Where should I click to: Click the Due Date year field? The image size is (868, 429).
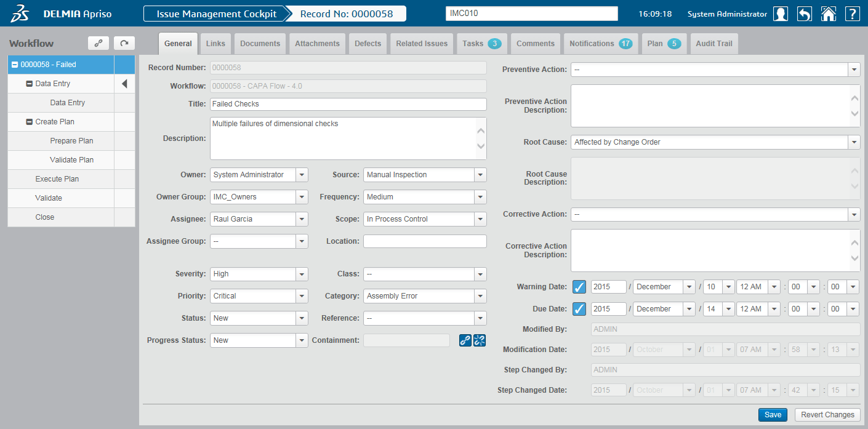[x=609, y=309]
